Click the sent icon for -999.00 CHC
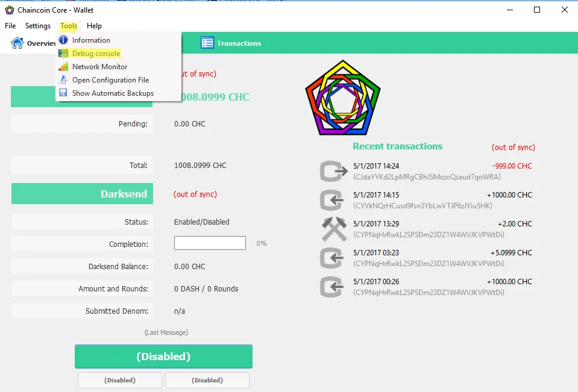 coord(334,171)
